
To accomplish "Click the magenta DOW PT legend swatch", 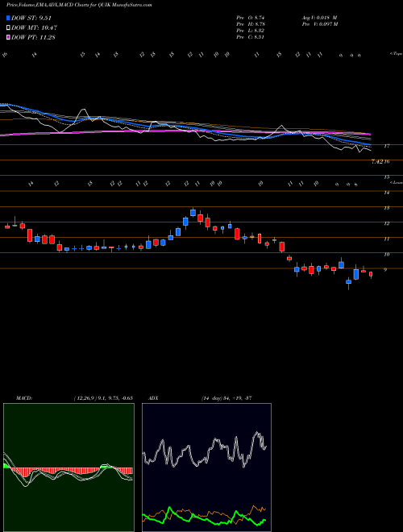I will (x=8, y=37).
